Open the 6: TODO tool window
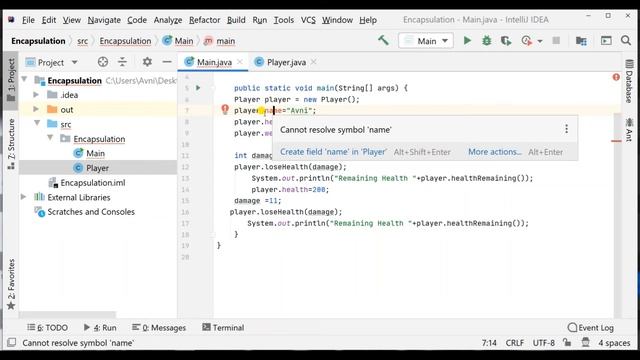640x360 pixels. pos(47,327)
